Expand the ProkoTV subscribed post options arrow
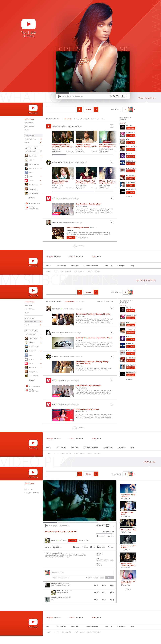The height and width of the screenshot is (644, 161). tap(112, 223)
